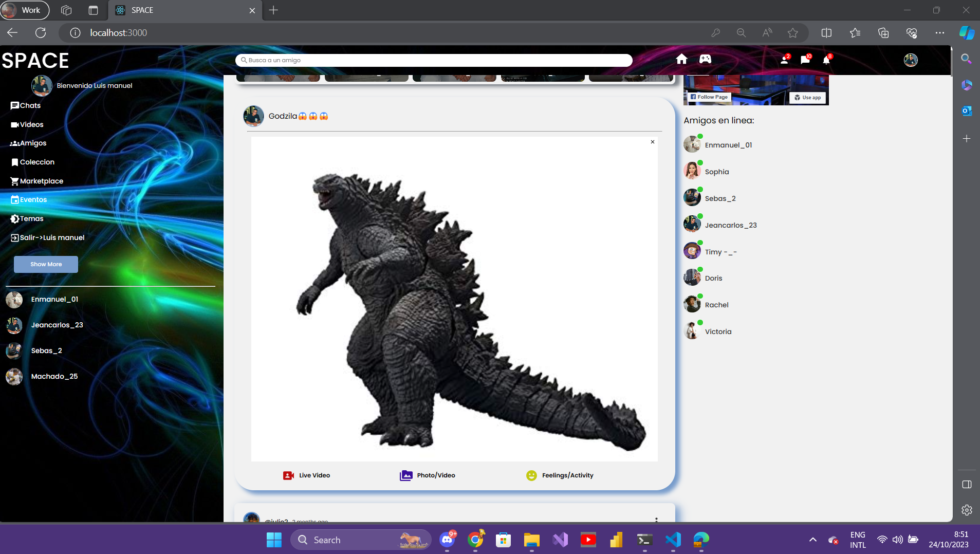
Task: Select Machado_25 in left friend list
Action: point(42,376)
